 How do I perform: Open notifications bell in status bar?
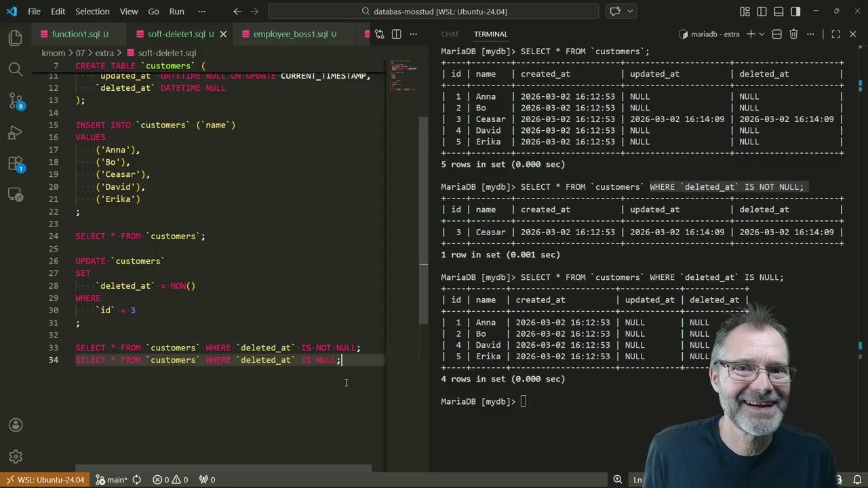click(857, 480)
